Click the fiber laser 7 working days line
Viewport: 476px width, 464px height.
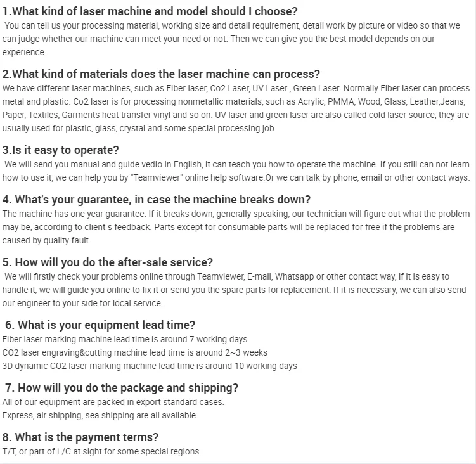[126, 339]
